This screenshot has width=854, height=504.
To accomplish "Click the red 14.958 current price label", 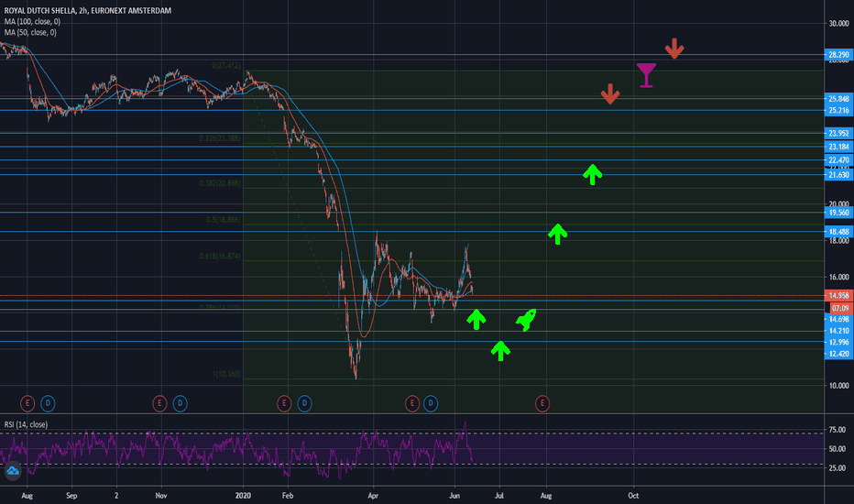I will 838,295.
